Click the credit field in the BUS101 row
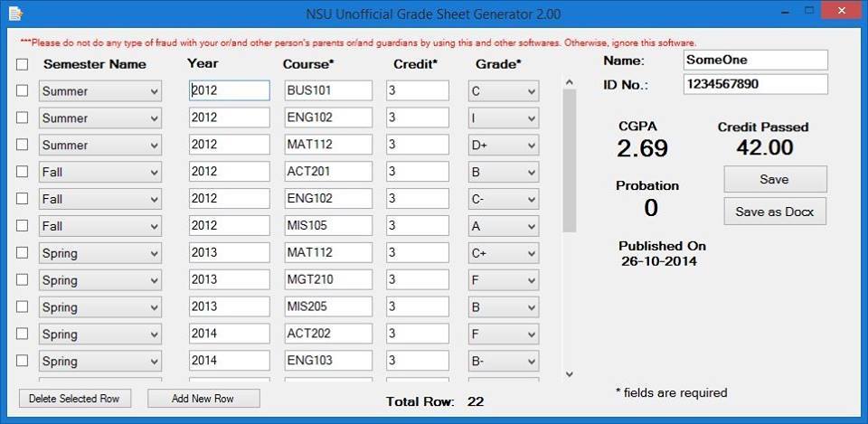868x424 pixels. (x=418, y=90)
